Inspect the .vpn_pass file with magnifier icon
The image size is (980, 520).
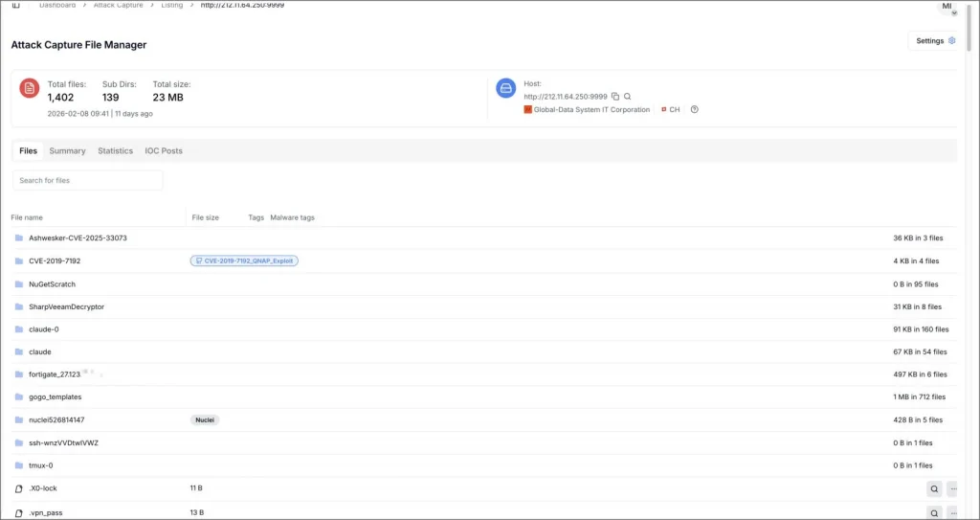coord(934,512)
